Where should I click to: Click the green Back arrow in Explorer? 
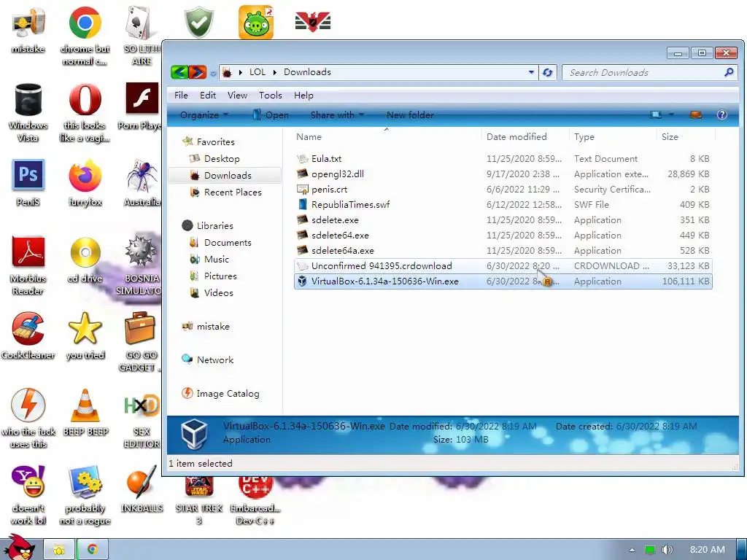(179, 72)
